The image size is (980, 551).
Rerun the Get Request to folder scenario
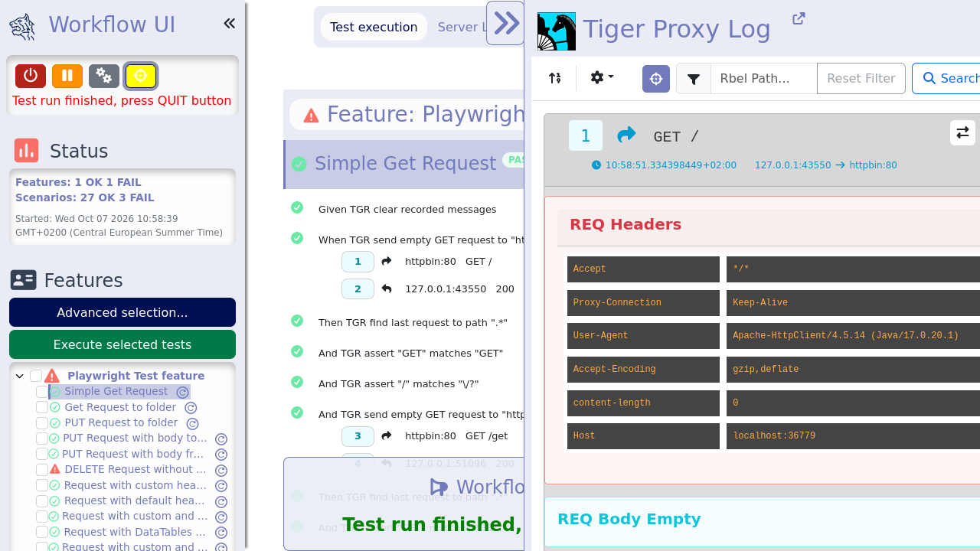pyautogui.click(x=191, y=408)
